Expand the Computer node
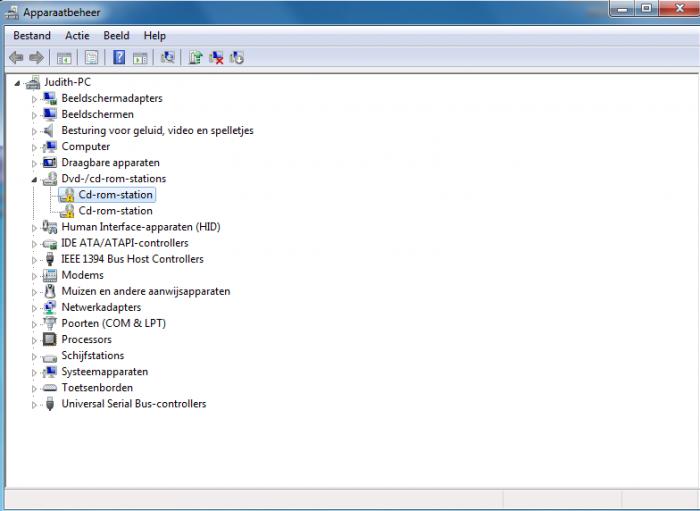 34,147
